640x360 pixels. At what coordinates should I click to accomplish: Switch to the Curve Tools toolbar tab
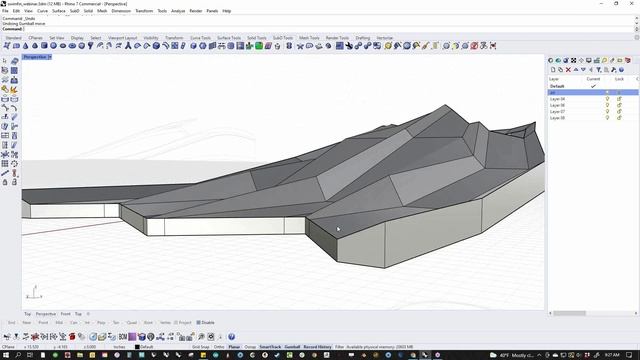[200, 38]
